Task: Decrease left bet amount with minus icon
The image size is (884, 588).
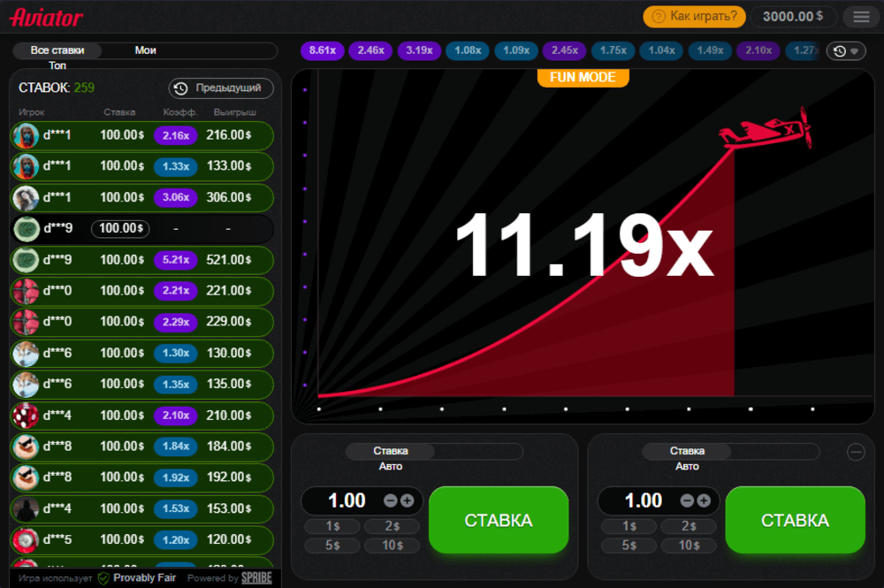Action: 391,500
